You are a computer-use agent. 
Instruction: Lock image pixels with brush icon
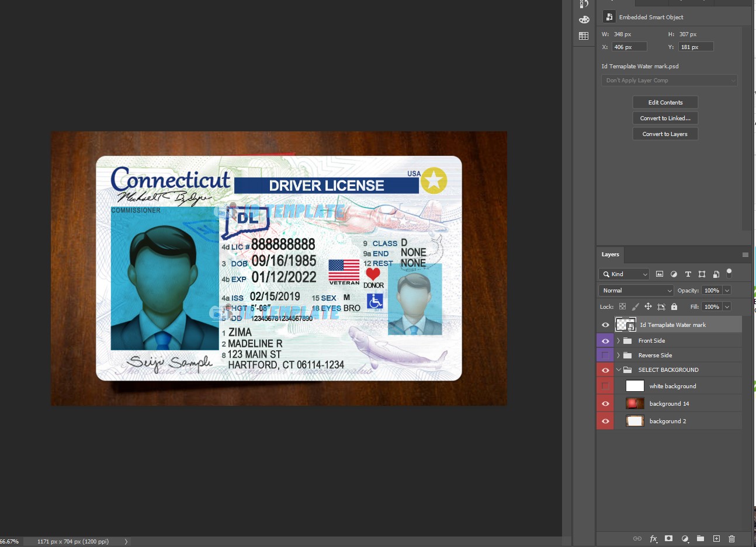(635, 306)
